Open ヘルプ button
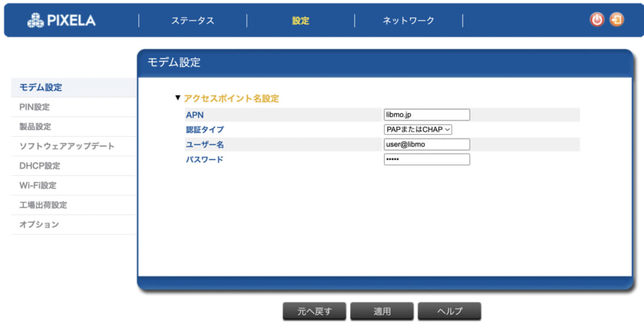The width and height of the screenshot is (644, 331). 449,311
